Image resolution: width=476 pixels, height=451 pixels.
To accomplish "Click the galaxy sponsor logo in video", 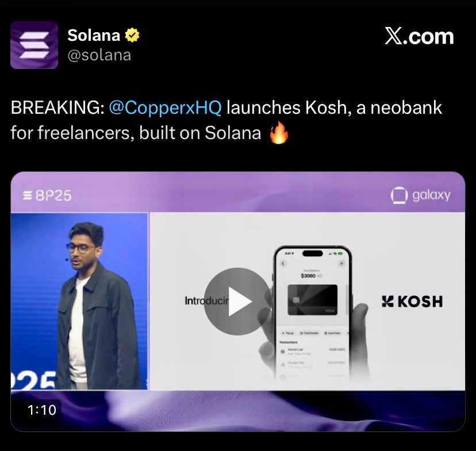I will (x=420, y=195).
